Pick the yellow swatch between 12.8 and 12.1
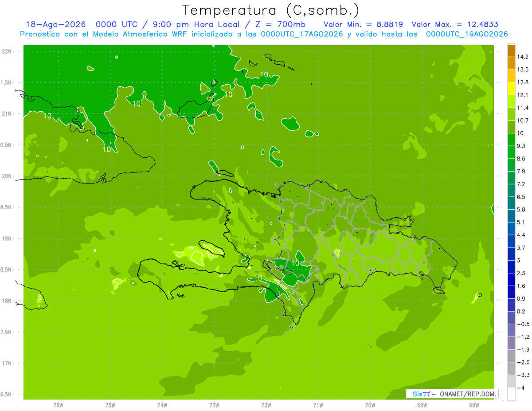This screenshot has width=532, height=411. (511, 89)
